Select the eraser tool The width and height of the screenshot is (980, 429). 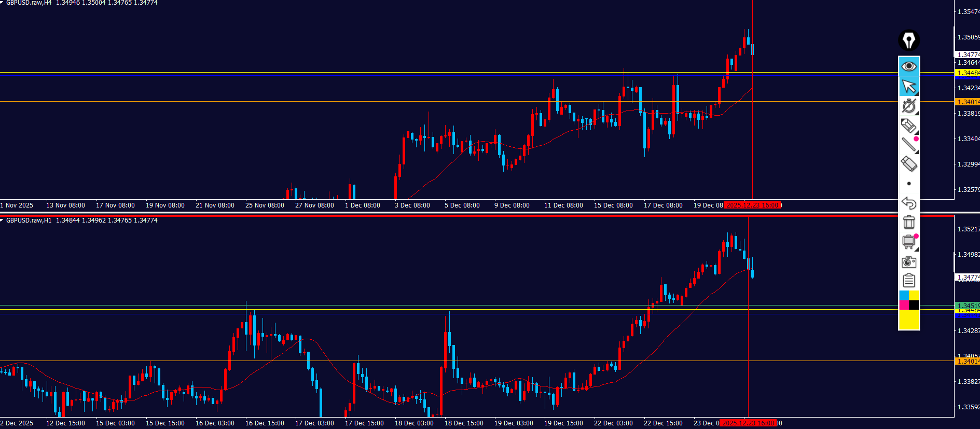[x=908, y=164]
